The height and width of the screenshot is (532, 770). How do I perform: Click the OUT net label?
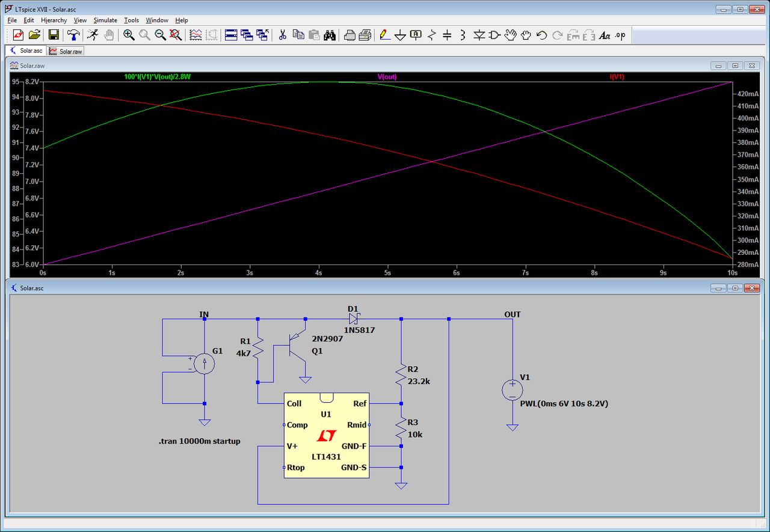pos(513,314)
